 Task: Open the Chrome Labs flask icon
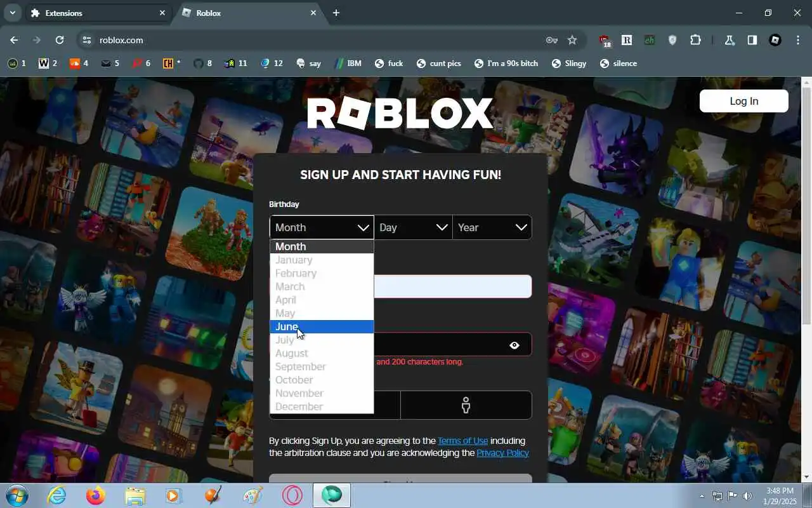coord(730,40)
